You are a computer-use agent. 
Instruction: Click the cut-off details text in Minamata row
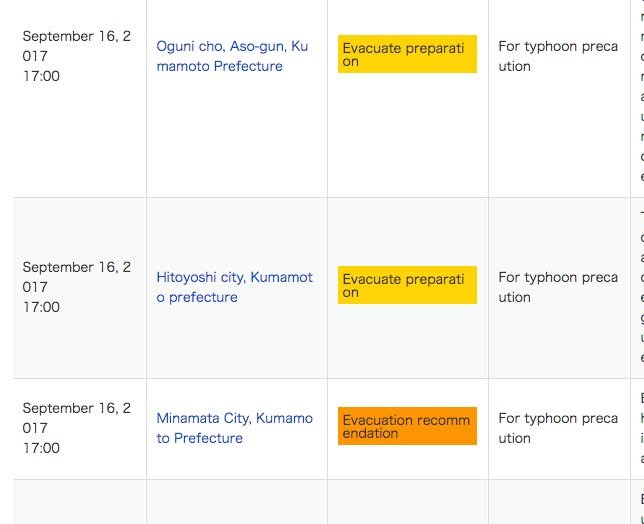click(640, 428)
